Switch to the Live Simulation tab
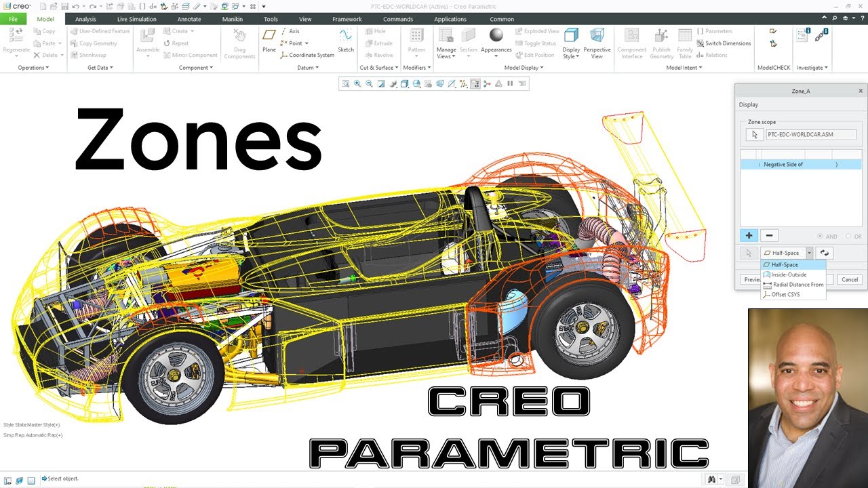The height and width of the screenshot is (488, 868). point(136,19)
